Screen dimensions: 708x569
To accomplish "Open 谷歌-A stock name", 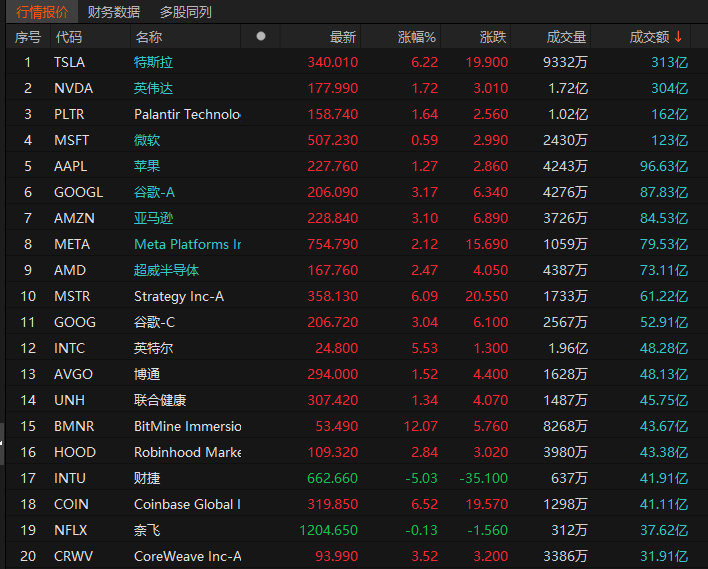I will point(154,192).
